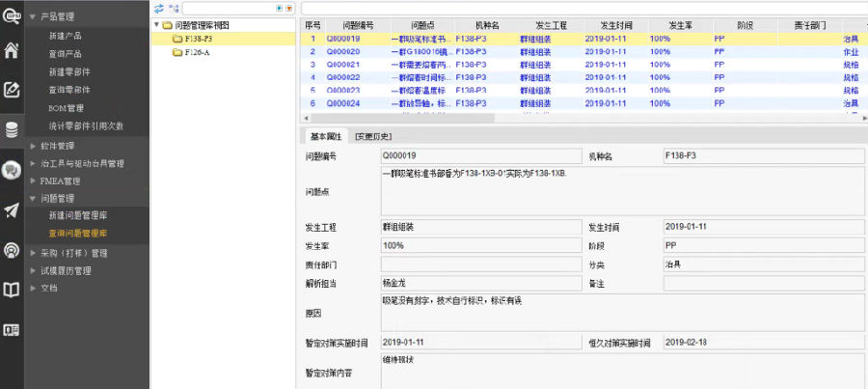868x389 pixels.
Task: Select the 基本属性 tab
Action: point(324,136)
